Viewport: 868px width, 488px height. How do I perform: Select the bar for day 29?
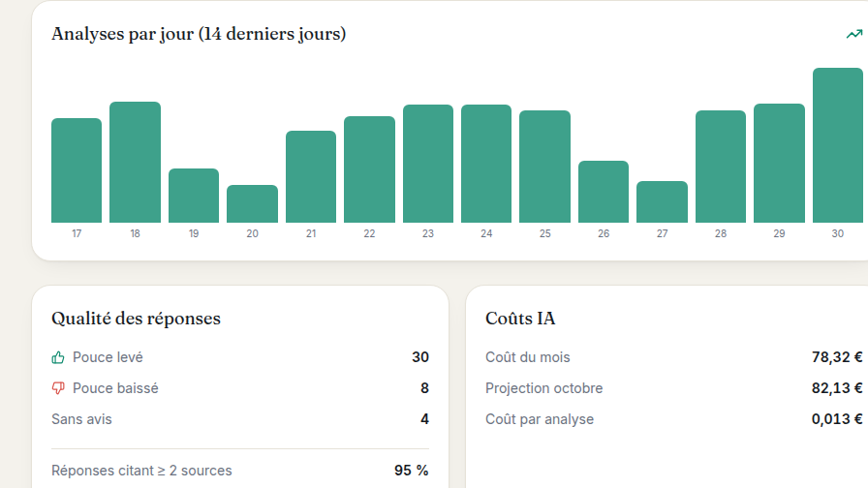click(780, 164)
